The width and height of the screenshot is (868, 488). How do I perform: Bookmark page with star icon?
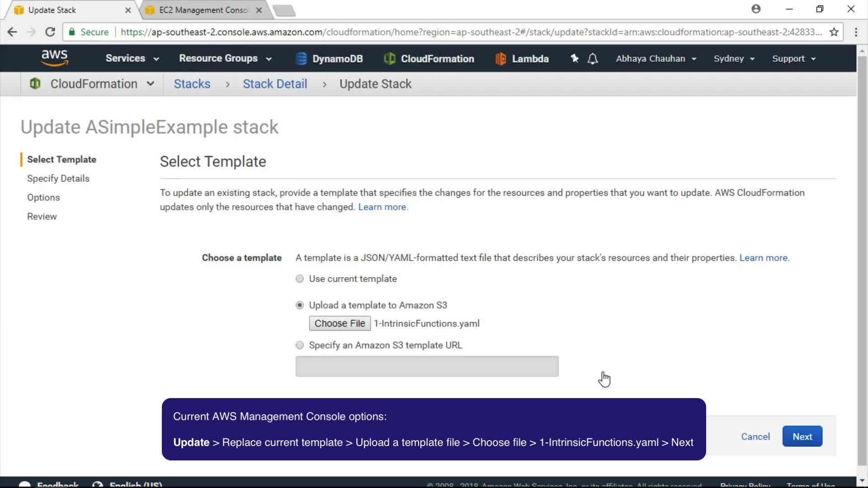[x=834, y=32]
